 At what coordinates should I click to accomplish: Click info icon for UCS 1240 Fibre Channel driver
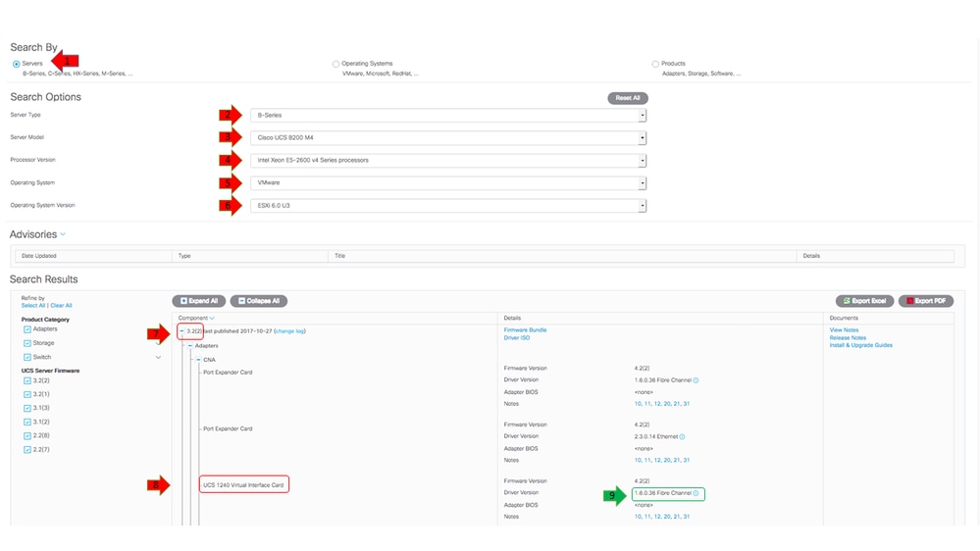point(696,493)
